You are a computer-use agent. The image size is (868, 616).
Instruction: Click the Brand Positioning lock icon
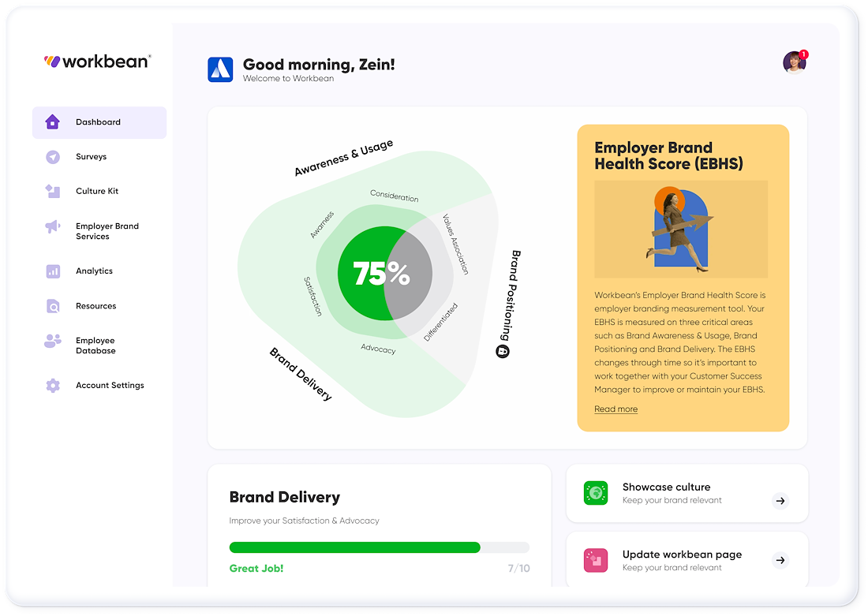click(503, 351)
